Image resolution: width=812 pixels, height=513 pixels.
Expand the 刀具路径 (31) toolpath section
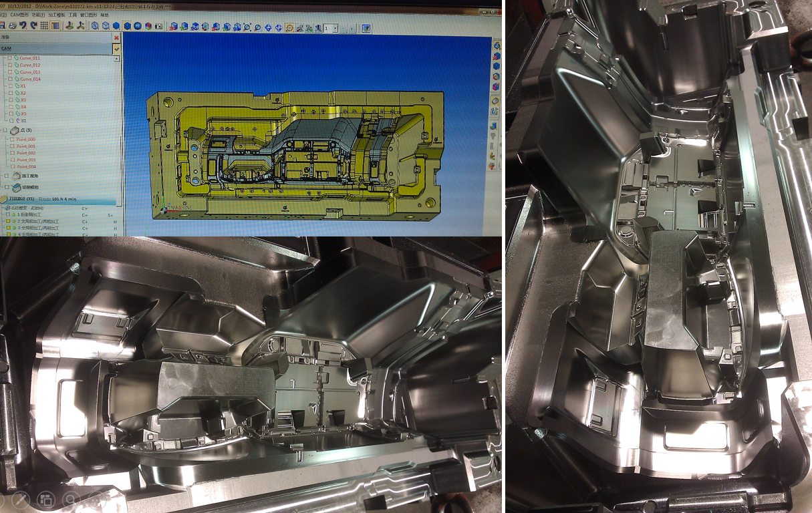pyautogui.click(x=3, y=199)
